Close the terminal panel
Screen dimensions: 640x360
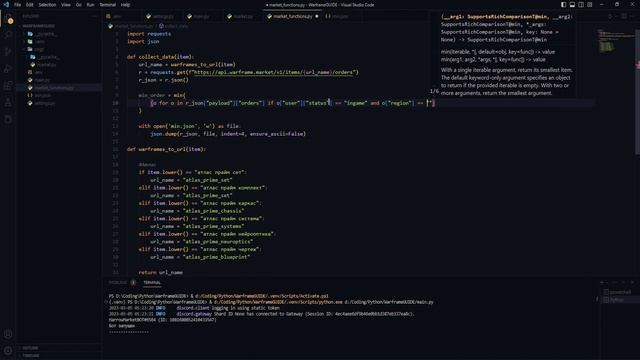(x=632, y=282)
